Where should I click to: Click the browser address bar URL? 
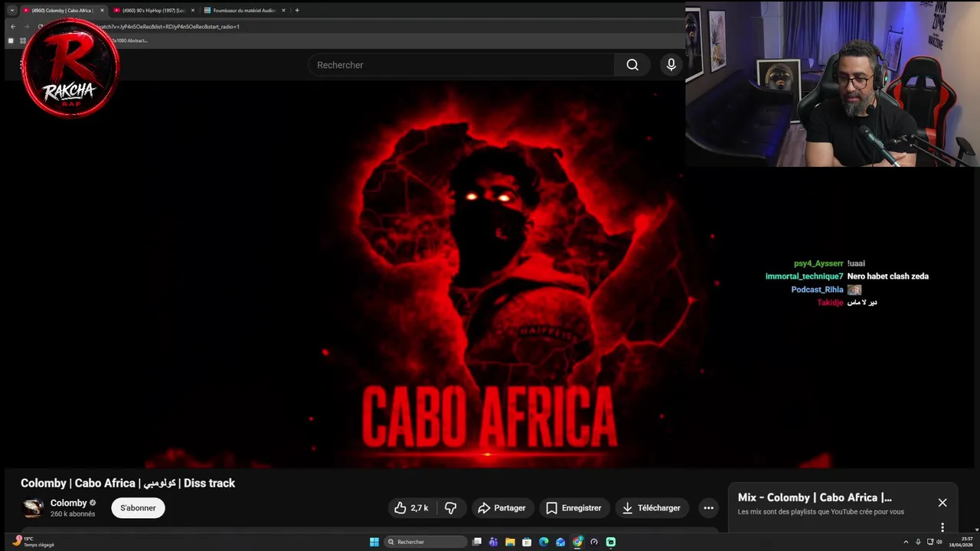pos(167,27)
